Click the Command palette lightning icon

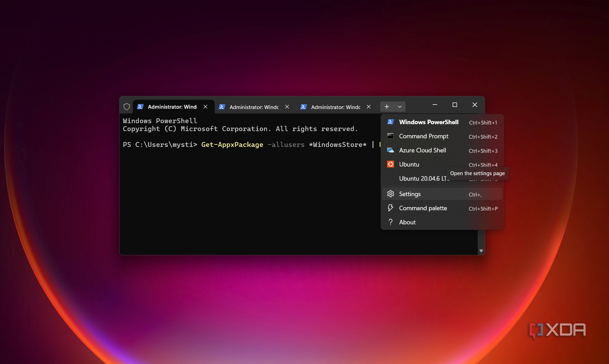[x=390, y=208]
